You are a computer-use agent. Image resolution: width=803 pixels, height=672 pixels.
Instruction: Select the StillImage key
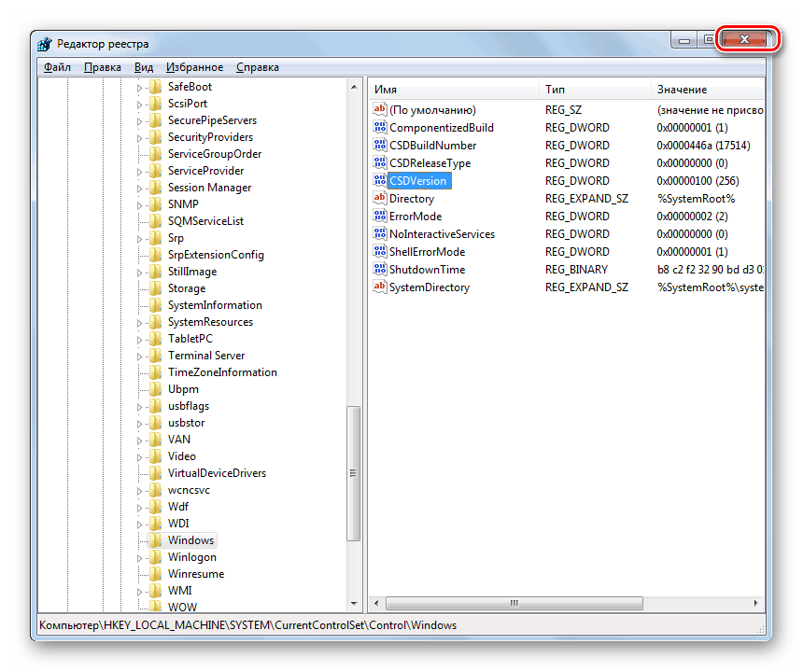pyautogui.click(x=192, y=272)
